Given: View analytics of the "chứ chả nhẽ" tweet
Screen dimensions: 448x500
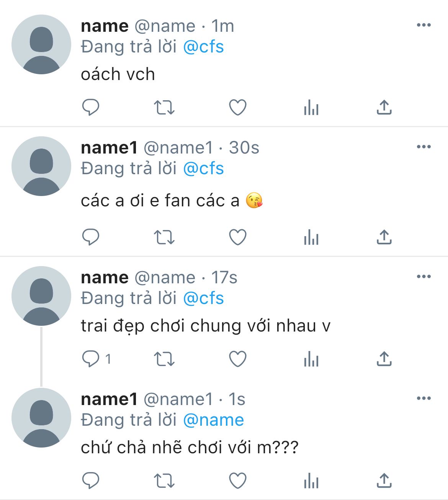Looking at the screenshot, I should [x=311, y=481].
